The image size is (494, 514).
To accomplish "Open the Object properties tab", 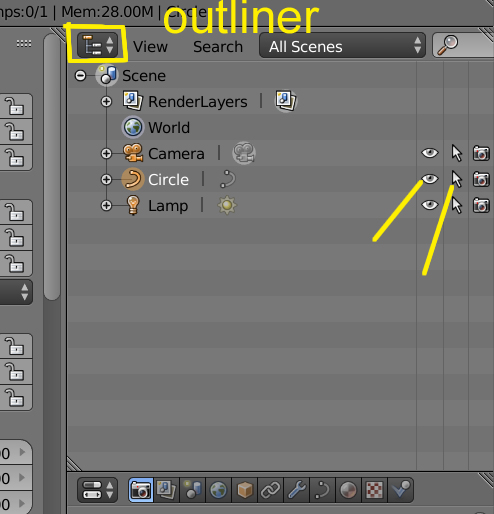I will tap(245, 490).
